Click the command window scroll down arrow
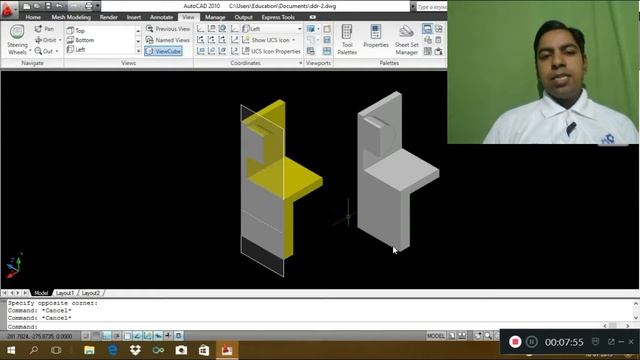This screenshot has width=640, height=360. 636,318
